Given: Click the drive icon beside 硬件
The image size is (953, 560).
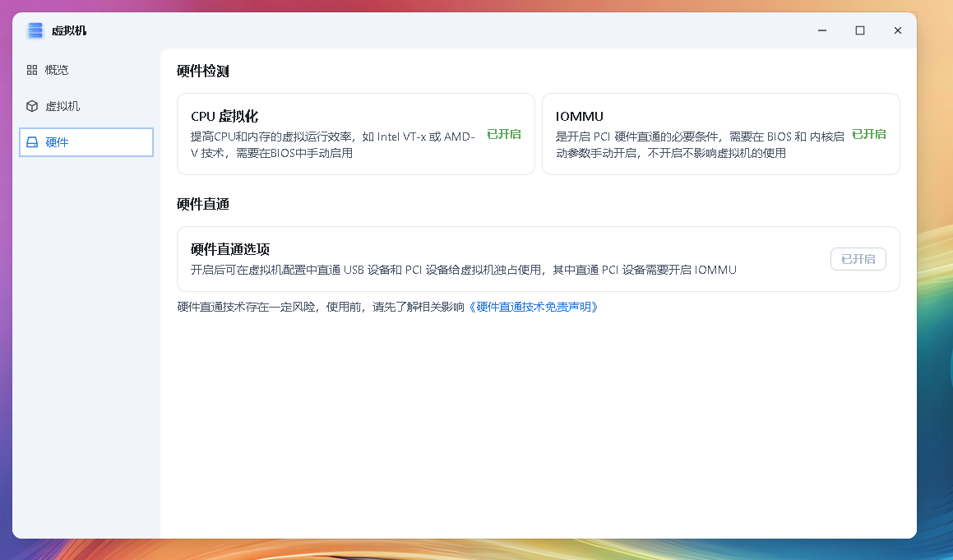Looking at the screenshot, I should click(x=32, y=142).
